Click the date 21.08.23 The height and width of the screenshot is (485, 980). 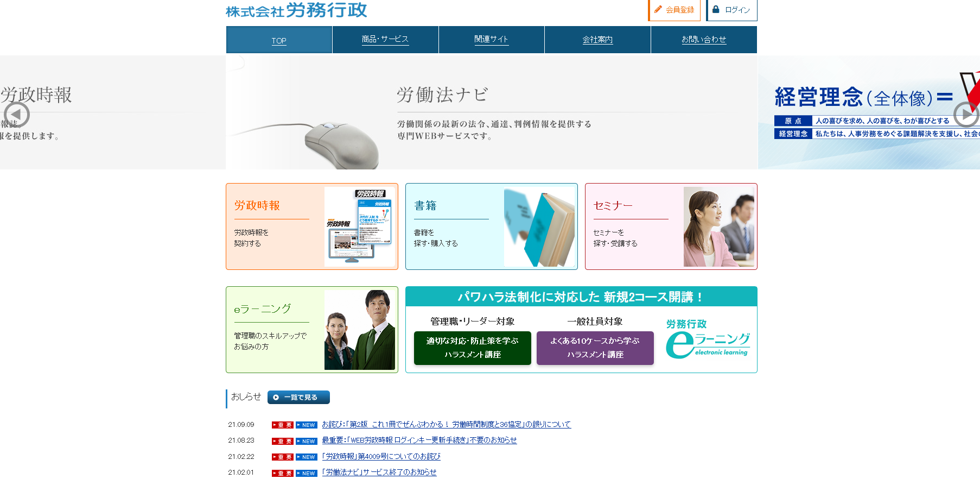point(241,440)
